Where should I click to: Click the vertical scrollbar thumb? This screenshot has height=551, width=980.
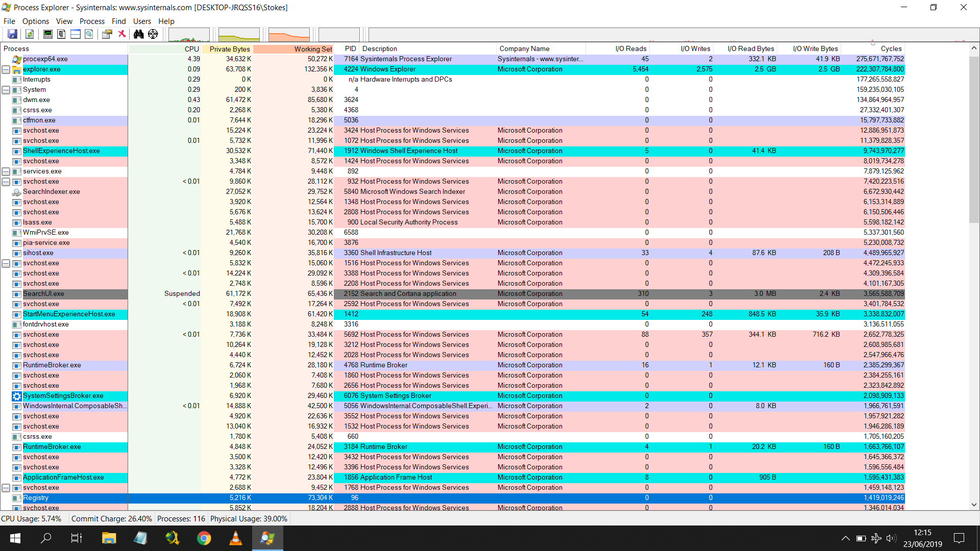[974, 139]
